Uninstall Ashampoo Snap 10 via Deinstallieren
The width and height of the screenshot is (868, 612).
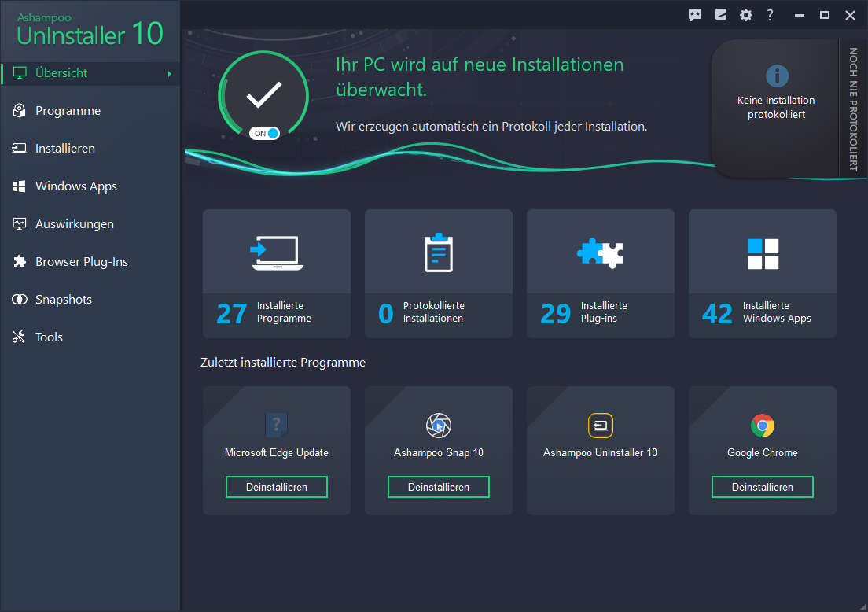438,487
